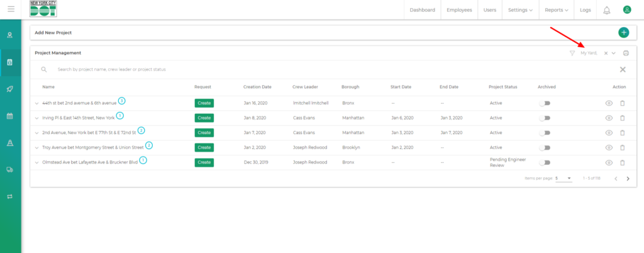Toggle archived switch for Troy Avenue project
The image size is (644, 253).
(545, 147)
